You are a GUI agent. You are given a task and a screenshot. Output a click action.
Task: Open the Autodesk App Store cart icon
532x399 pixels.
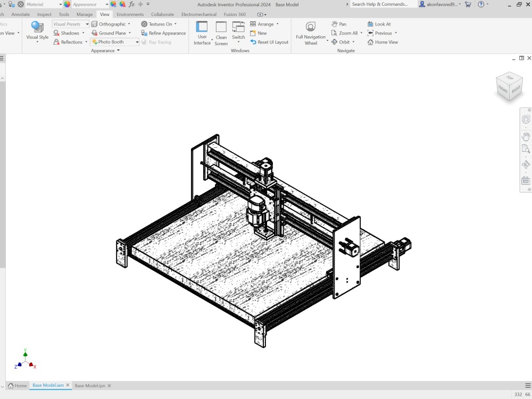(x=468, y=4)
